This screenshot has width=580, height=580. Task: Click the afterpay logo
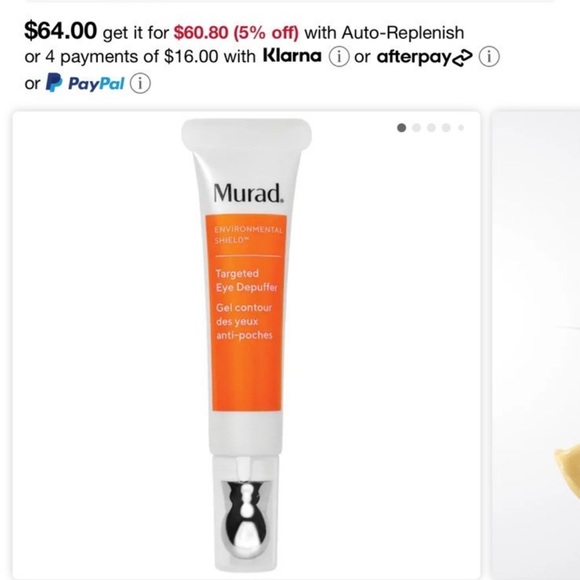(425, 57)
